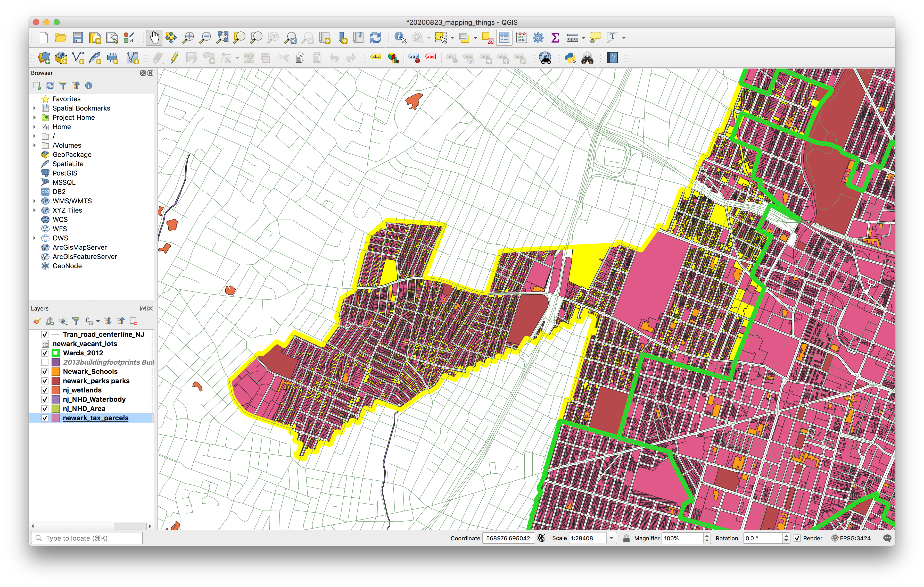Open the attribute table icon
Screen dimensions: 924x587
(504, 38)
